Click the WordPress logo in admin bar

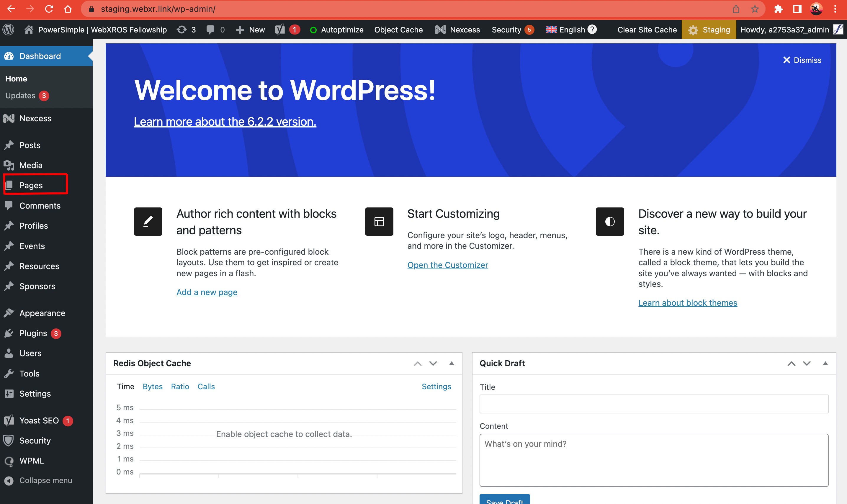[9, 30]
